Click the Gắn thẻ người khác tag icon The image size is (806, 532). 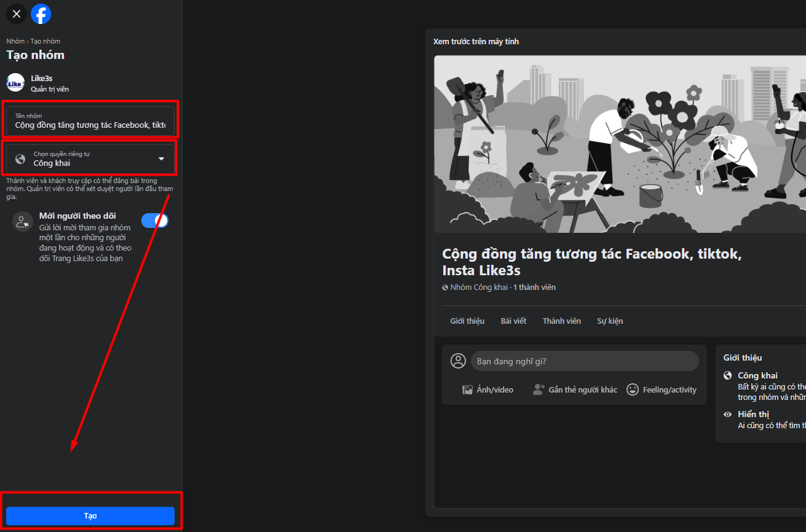click(x=539, y=389)
